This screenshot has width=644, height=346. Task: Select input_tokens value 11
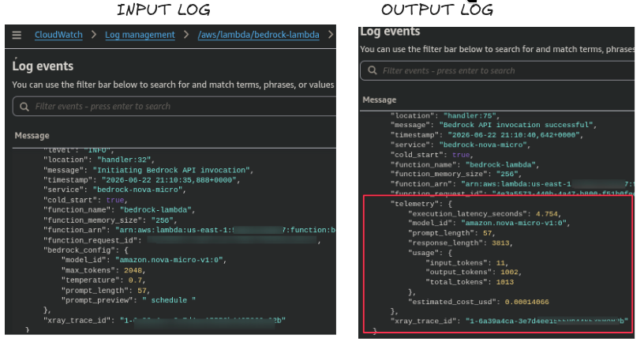click(x=500, y=263)
